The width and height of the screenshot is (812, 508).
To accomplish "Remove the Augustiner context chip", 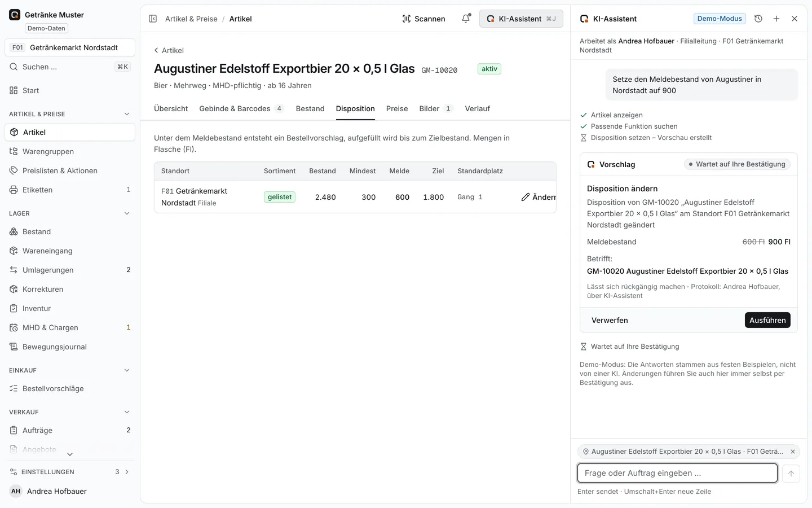I will [x=793, y=452].
